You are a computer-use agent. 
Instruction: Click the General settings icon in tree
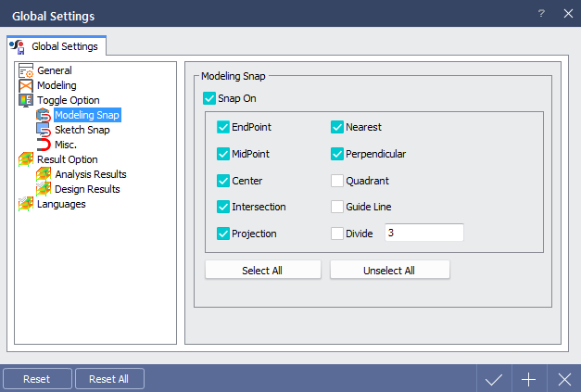tap(26, 70)
